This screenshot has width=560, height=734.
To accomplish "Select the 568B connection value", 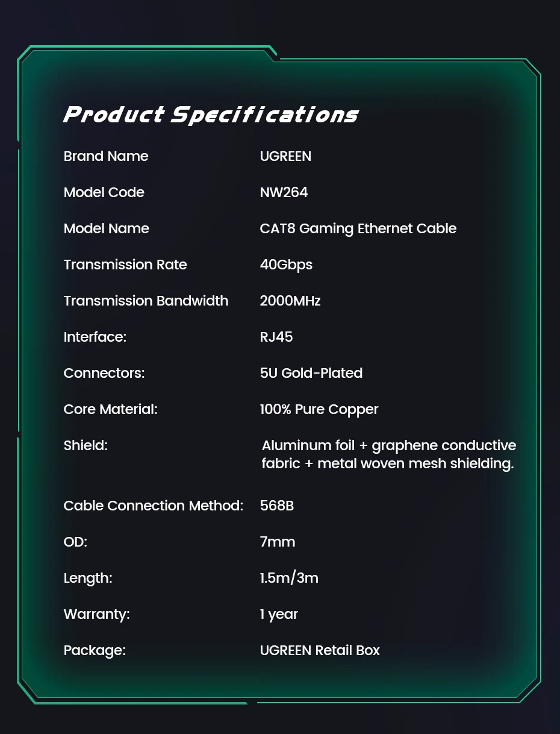I will click(277, 506).
